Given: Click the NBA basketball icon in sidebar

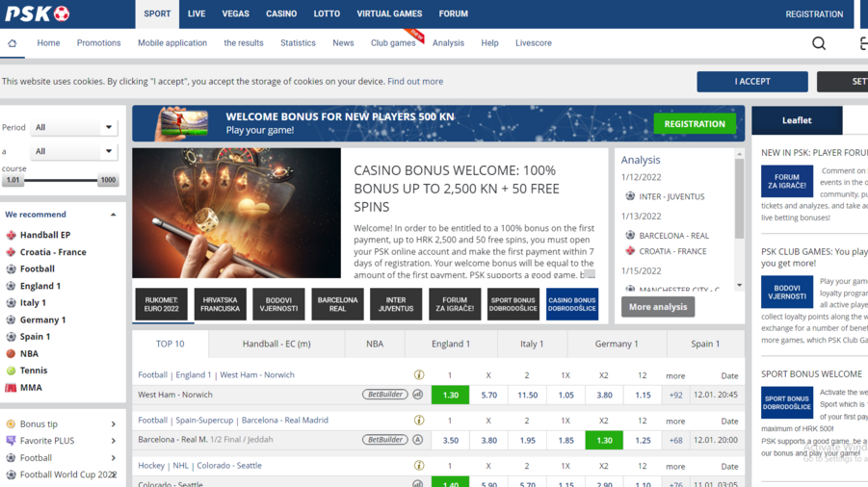Looking at the screenshot, I should point(11,353).
